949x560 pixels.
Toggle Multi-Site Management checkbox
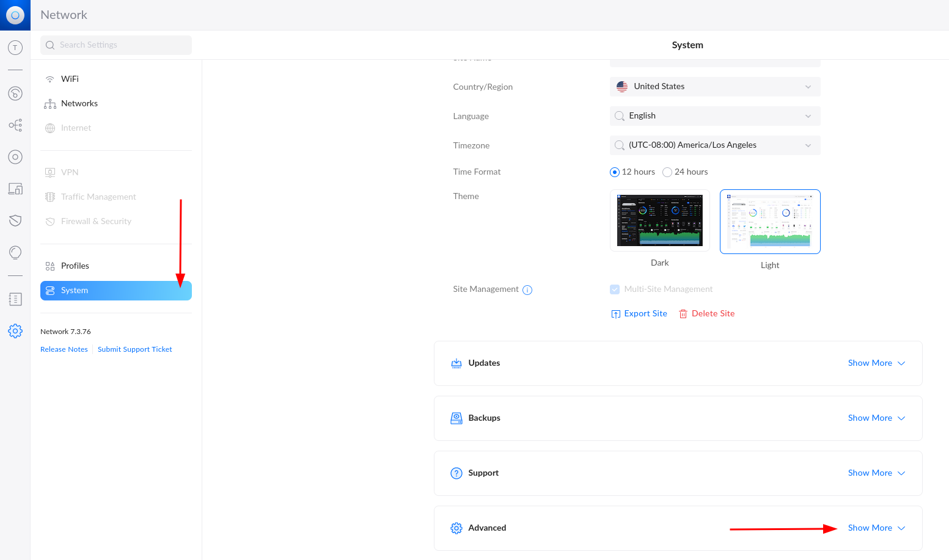[615, 289]
